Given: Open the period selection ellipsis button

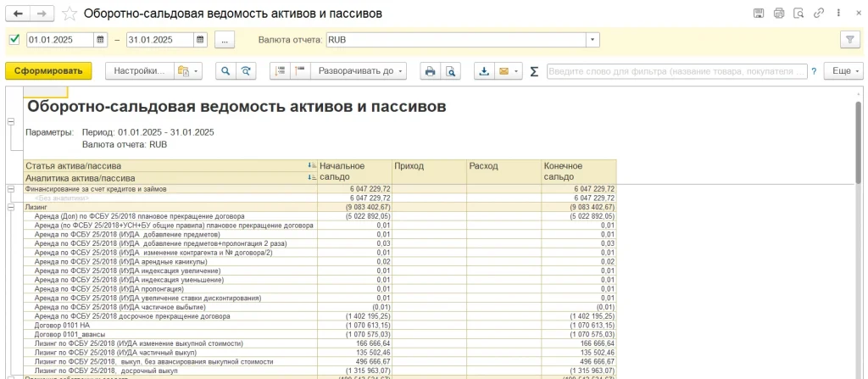Looking at the screenshot, I should (225, 40).
